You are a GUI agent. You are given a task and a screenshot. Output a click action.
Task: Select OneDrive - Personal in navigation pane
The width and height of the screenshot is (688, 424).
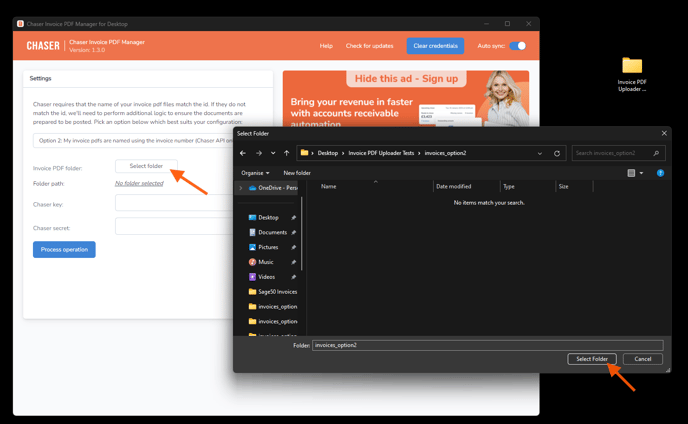point(273,188)
